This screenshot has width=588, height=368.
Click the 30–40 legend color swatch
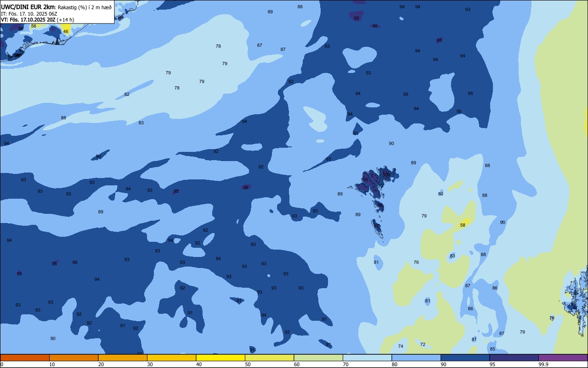[x=171, y=357]
